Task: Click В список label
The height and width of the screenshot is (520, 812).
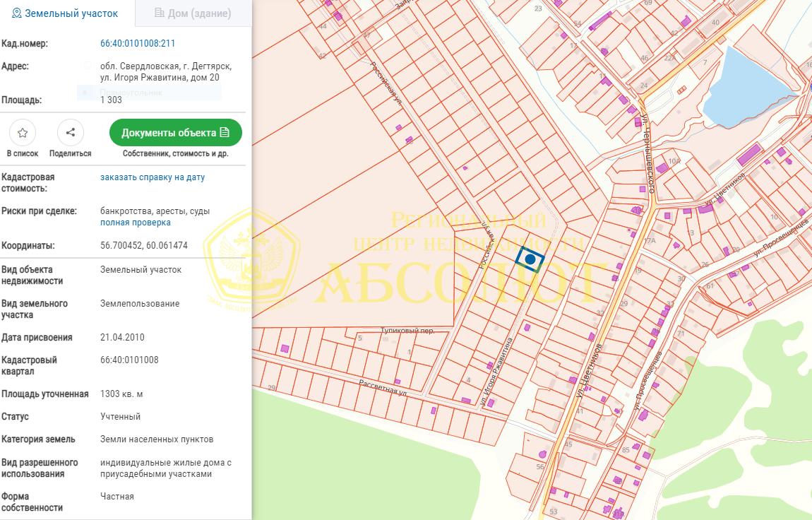Action: [x=23, y=154]
